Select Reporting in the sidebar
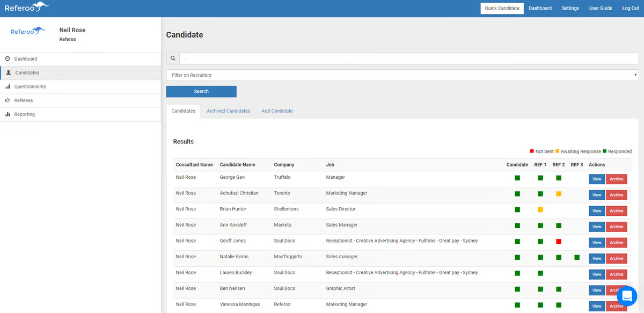Screen dimensions: 644x313 [80, 114]
